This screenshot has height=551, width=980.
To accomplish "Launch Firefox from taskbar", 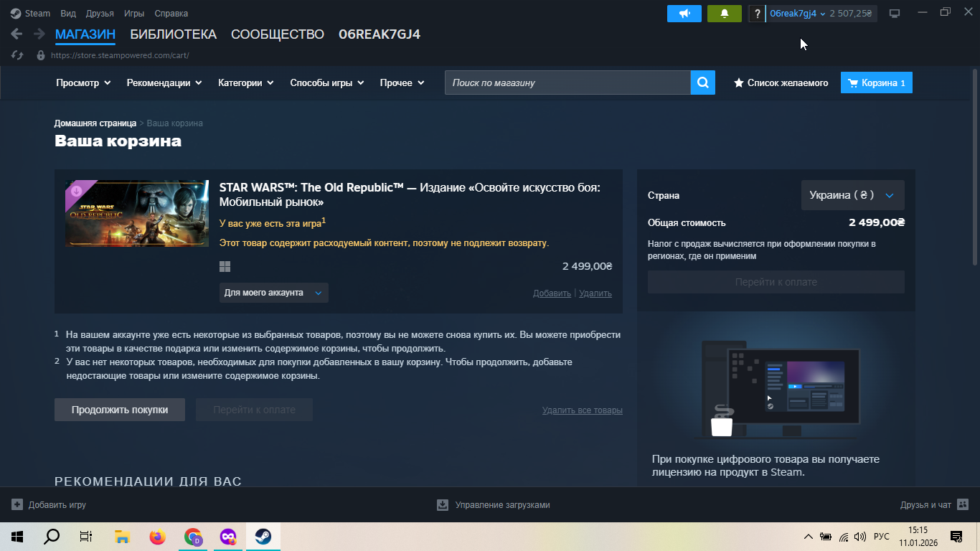I will 157,537.
